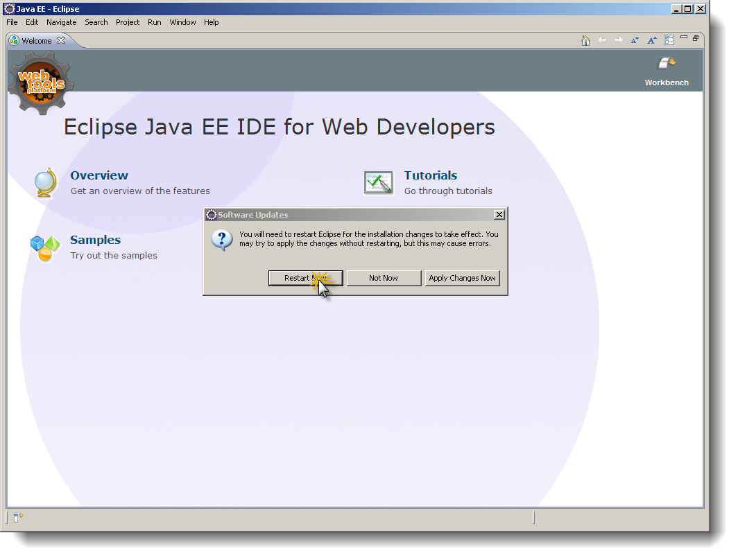Click the Restart button
The width and height of the screenshot is (738, 560).
[305, 278]
